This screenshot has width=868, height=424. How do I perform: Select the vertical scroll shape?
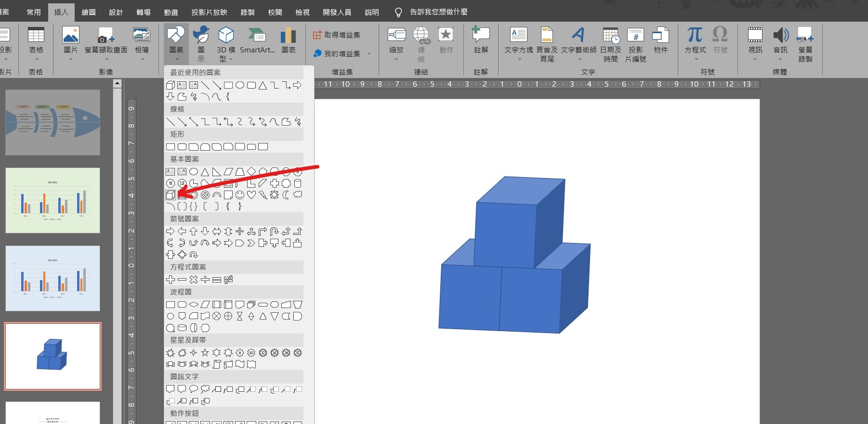217,364
